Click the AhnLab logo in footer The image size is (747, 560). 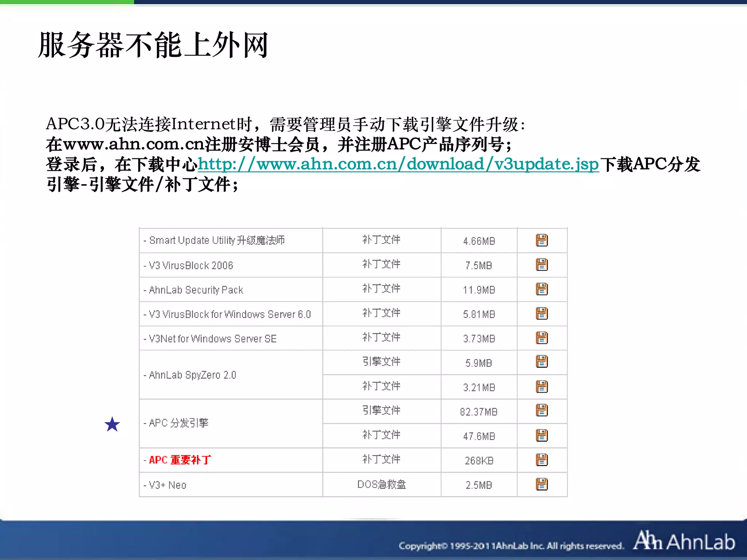pyautogui.click(x=685, y=541)
